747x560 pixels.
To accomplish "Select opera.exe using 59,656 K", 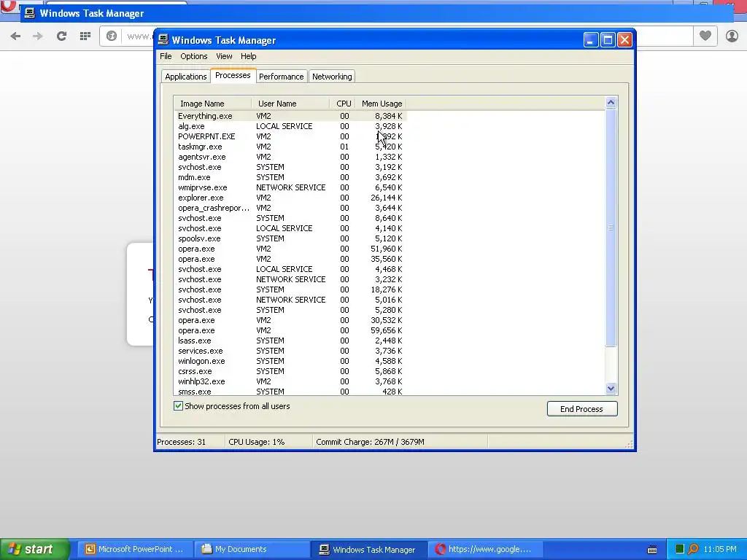I will coord(290,330).
